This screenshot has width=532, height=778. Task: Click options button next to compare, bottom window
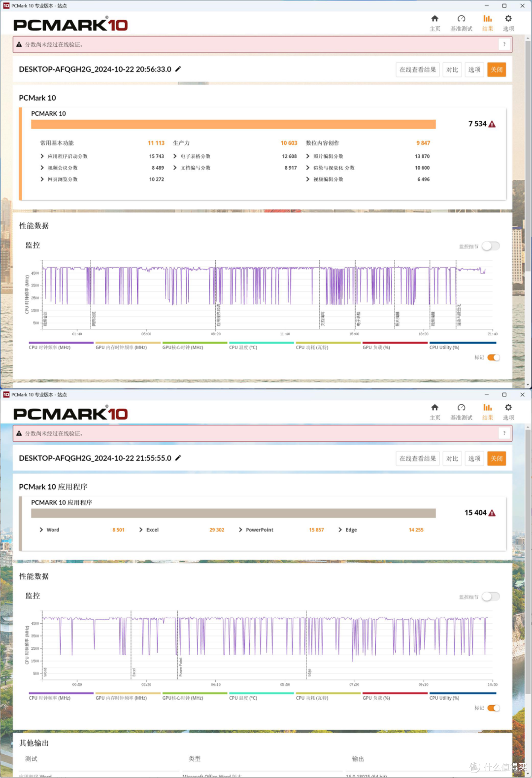(x=474, y=459)
